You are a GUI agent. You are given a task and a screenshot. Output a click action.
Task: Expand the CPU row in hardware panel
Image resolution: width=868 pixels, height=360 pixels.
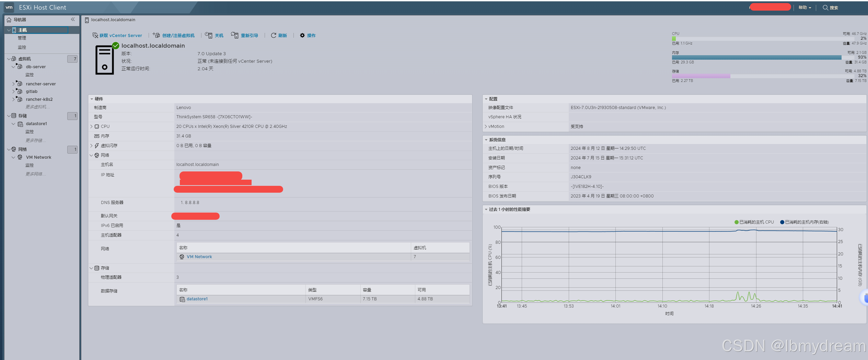[91, 127]
